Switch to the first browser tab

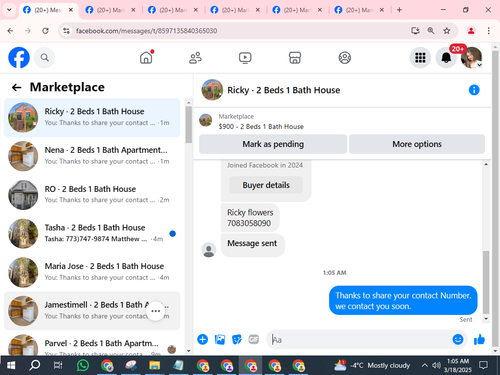pos(48,10)
